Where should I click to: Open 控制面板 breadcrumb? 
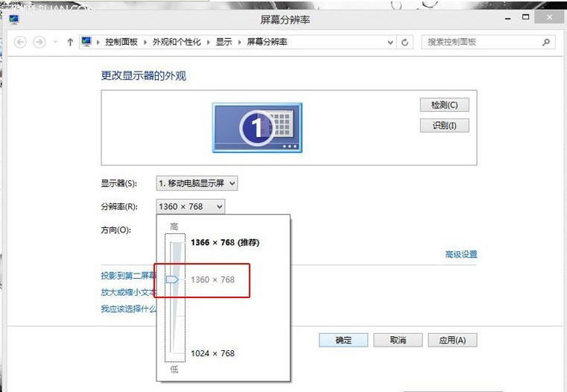tap(121, 42)
